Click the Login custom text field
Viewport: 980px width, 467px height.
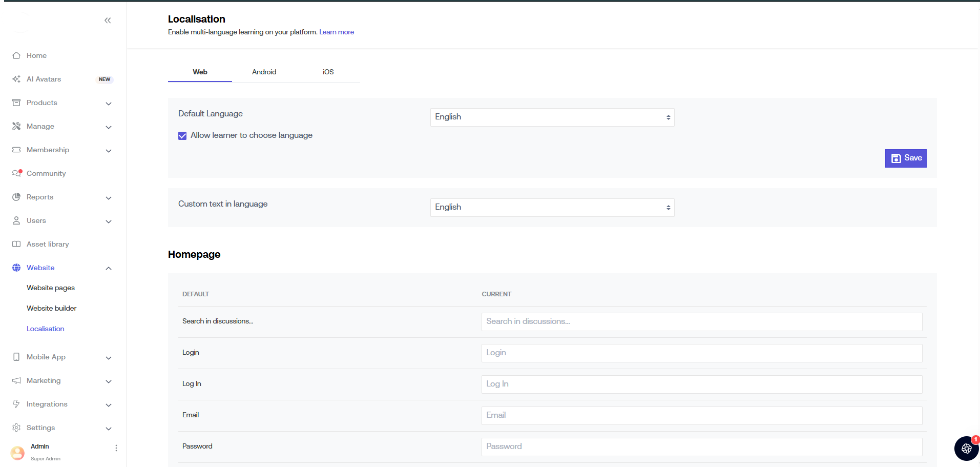click(x=701, y=353)
